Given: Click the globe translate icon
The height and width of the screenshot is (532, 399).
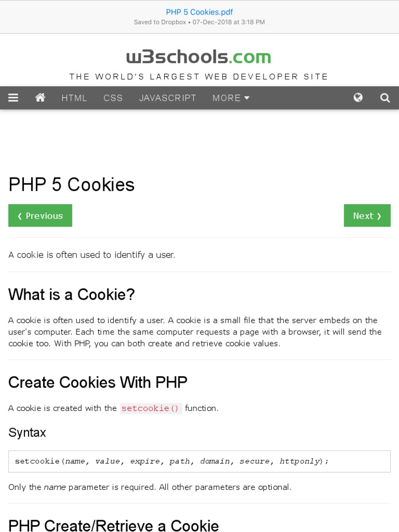Looking at the screenshot, I should click(x=358, y=98).
